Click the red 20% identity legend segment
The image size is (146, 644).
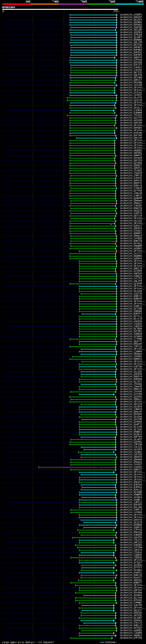click(16, 4)
